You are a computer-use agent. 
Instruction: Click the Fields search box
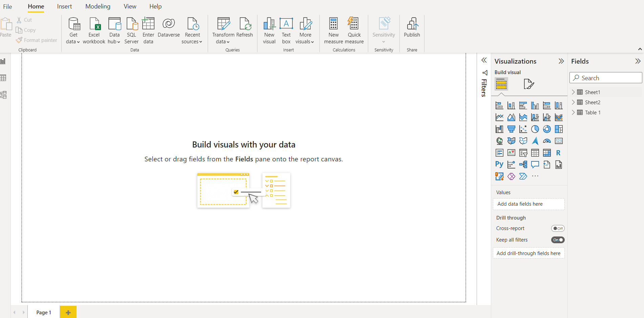click(x=606, y=78)
